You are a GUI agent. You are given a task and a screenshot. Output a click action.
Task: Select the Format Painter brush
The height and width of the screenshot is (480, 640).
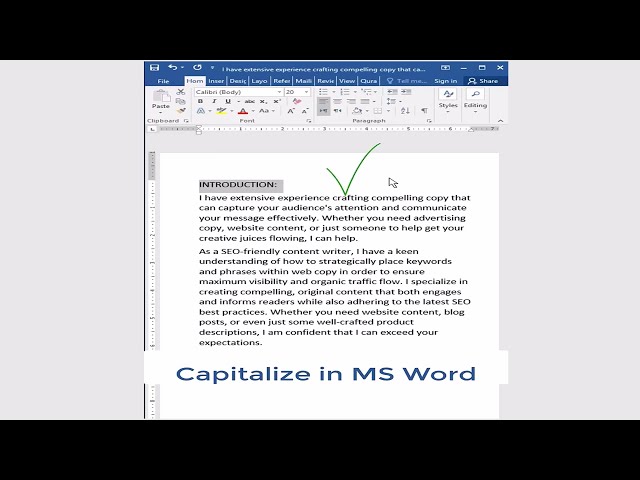(181, 111)
